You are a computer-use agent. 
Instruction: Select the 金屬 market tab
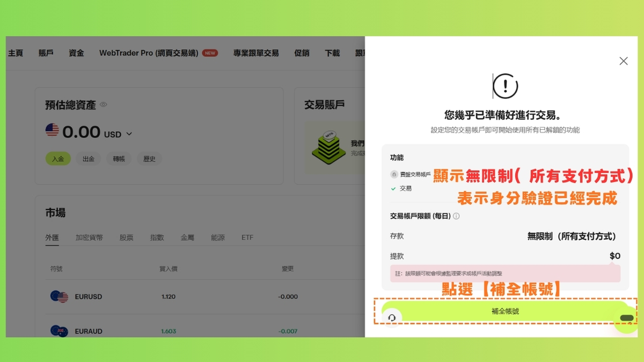(x=187, y=238)
